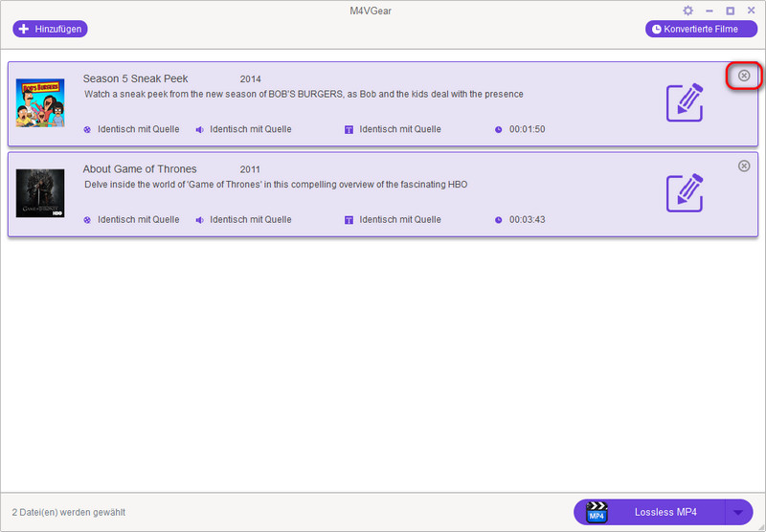Select subtitle icon for About Game of Thrones

click(349, 220)
